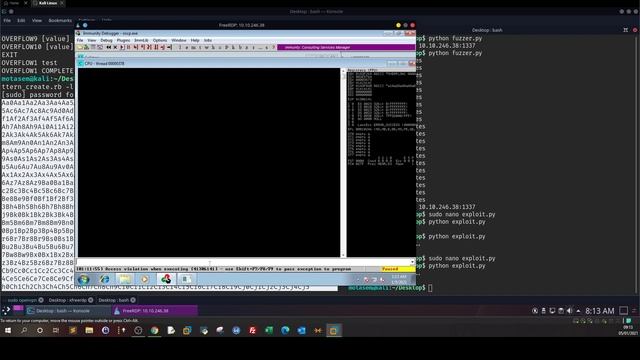This screenshot has width=640, height=360.
Task: Open Cortana circle on host taskbar
Action: 40,330
